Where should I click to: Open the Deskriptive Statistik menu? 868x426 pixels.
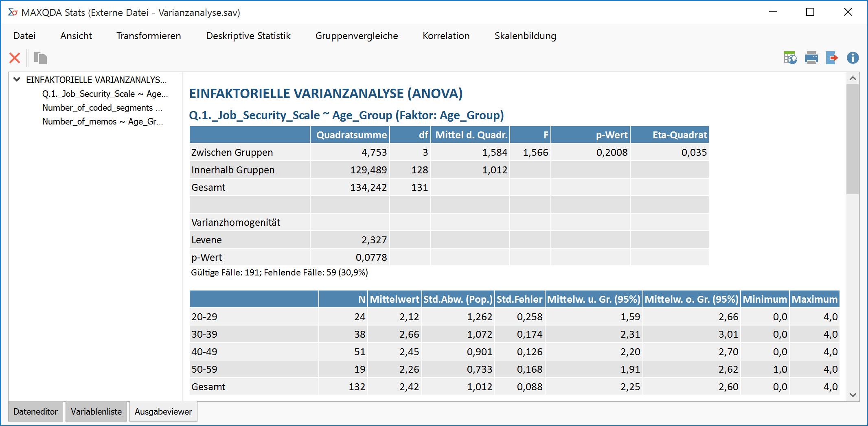(248, 36)
